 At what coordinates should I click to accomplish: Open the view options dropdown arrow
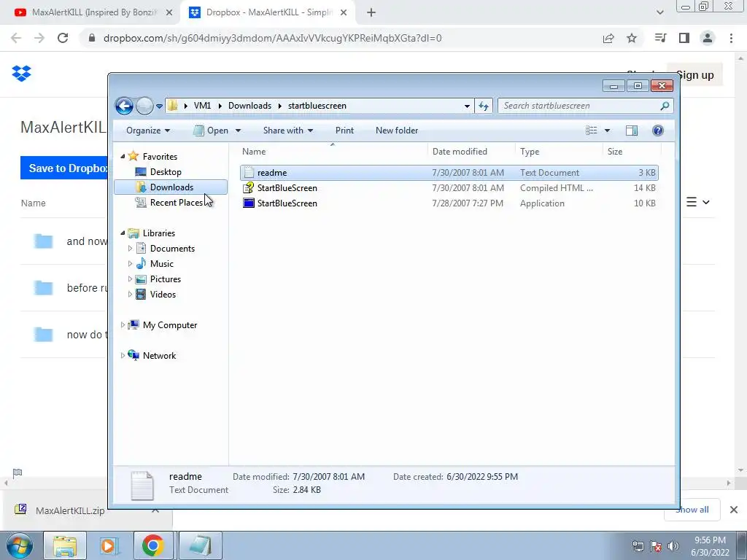[607, 131]
